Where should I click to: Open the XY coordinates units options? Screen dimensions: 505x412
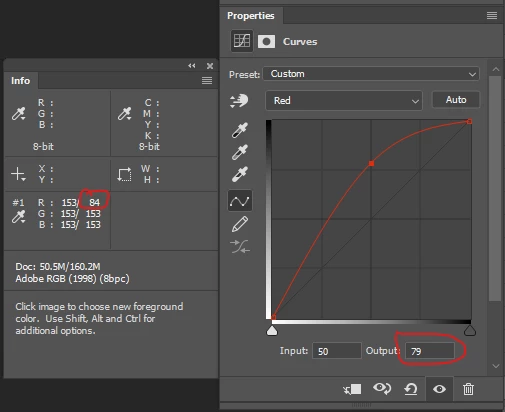pos(18,174)
